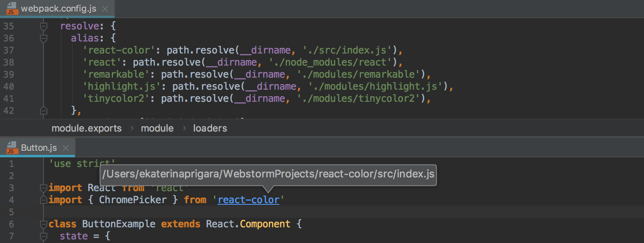The image size is (644, 243).
Task: Fold the alias block on line 36
Action: [x=43, y=39]
